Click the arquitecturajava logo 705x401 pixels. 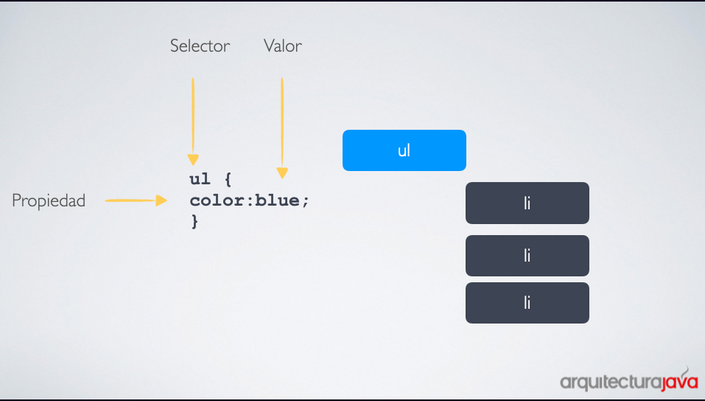pyautogui.click(x=629, y=381)
